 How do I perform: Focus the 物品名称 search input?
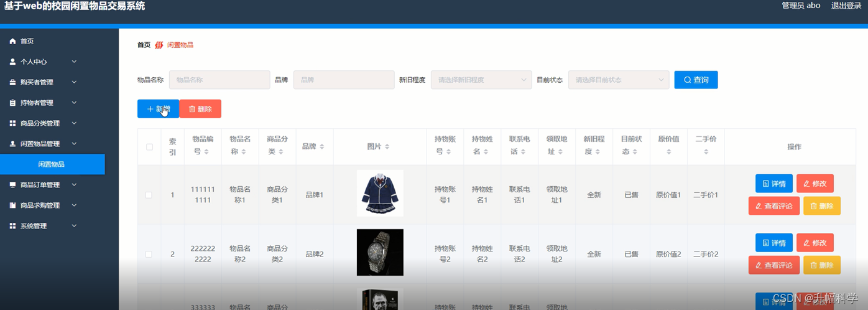point(219,80)
